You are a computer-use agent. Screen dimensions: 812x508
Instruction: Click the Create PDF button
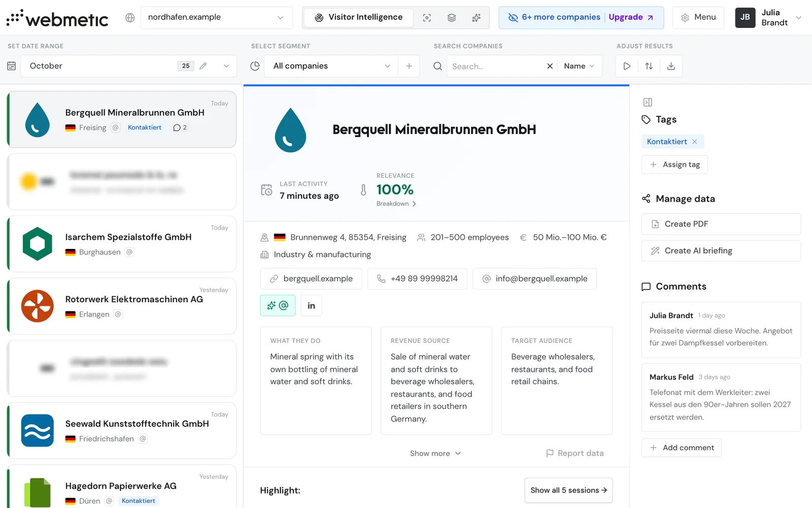[x=721, y=224]
